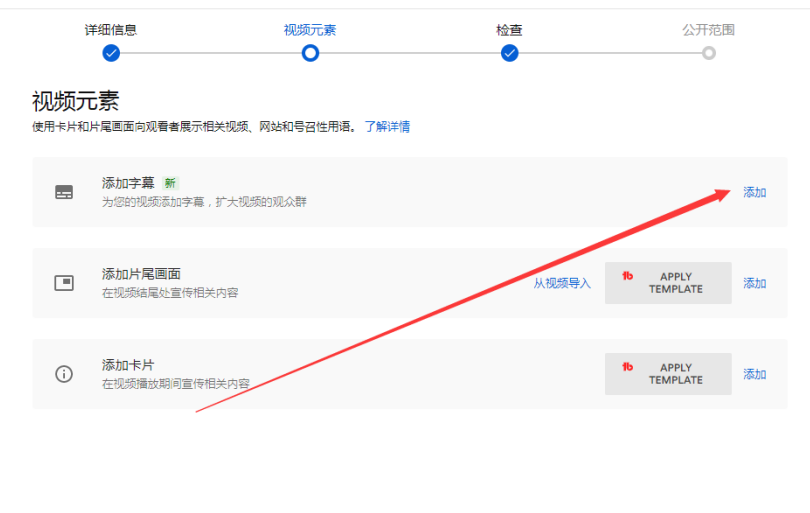Open the 公开范围 step label
810x513 pixels.
click(x=708, y=30)
